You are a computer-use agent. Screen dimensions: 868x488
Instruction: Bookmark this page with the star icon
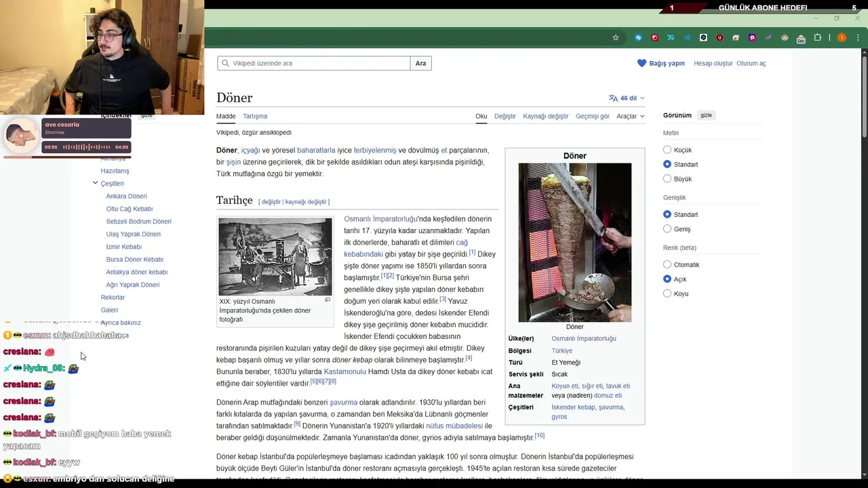coord(616,37)
